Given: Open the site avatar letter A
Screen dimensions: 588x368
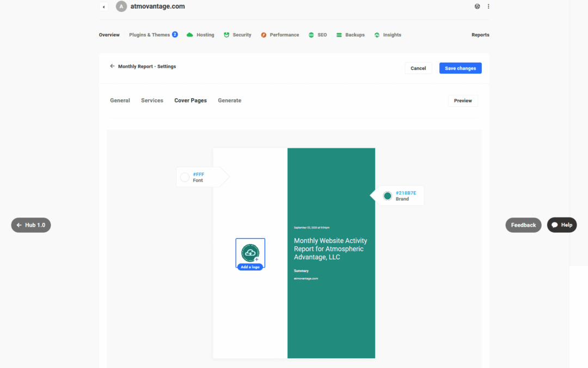Looking at the screenshot, I should coord(121,7).
